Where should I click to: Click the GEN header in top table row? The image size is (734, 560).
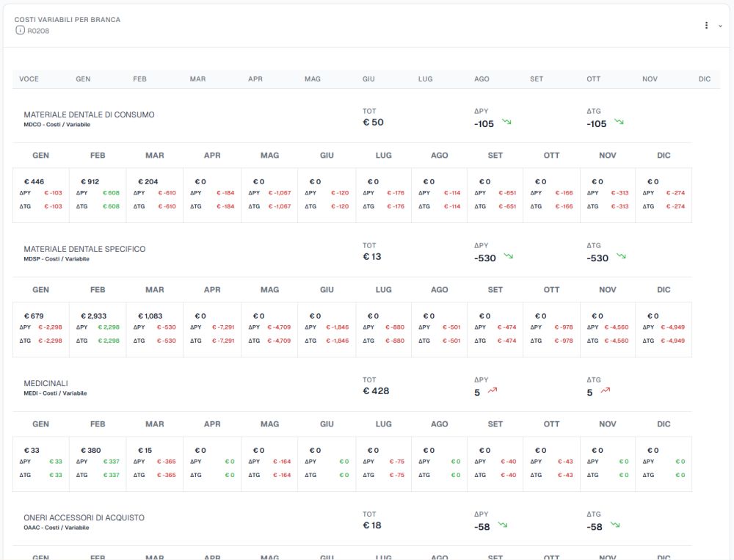coord(84,79)
